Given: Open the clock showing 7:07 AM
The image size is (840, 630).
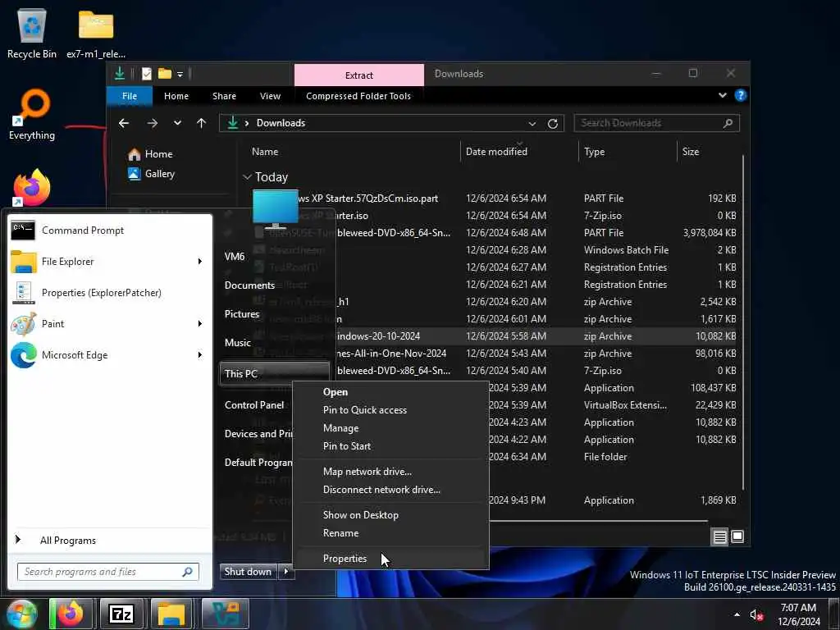Looking at the screenshot, I should (799, 614).
